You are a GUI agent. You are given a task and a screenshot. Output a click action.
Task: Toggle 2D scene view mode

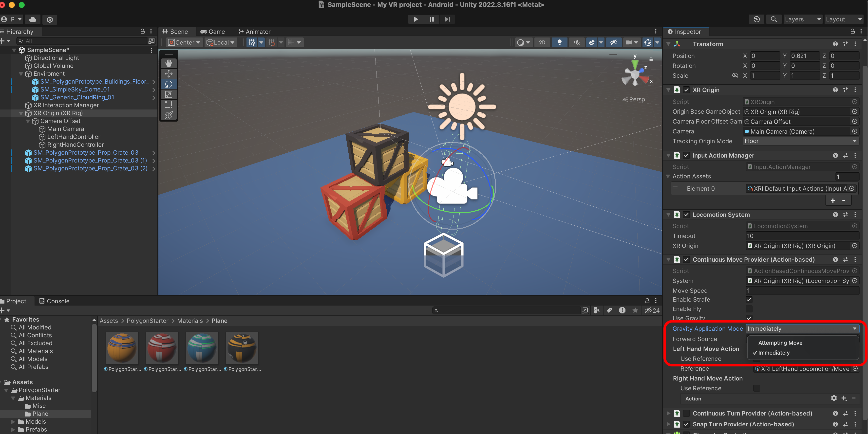point(542,42)
